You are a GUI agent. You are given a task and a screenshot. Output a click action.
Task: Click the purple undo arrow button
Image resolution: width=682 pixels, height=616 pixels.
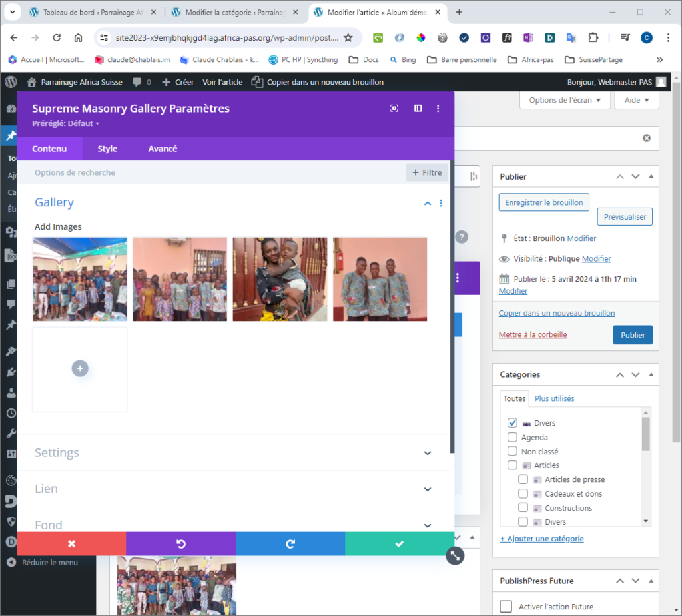coord(180,544)
